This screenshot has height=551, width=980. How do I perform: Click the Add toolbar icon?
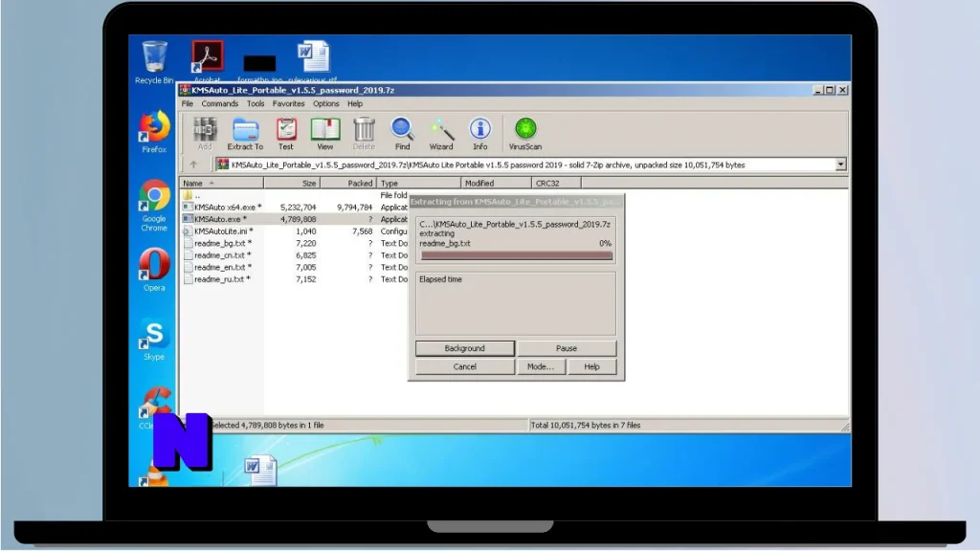[205, 134]
